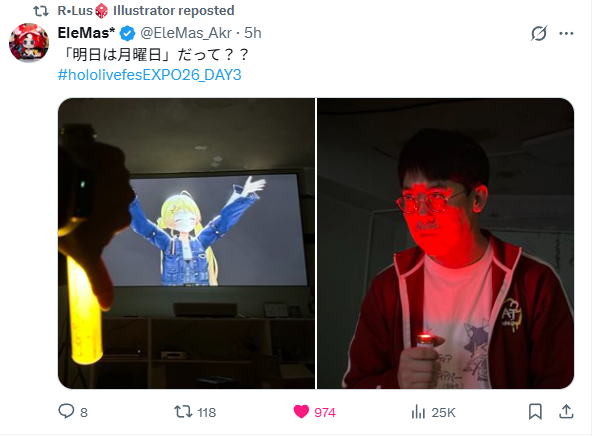Open the @EleMas_Akr handle
Image resolution: width=599 pixels, height=436 pixels.
pyautogui.click(x=186, y=33)
